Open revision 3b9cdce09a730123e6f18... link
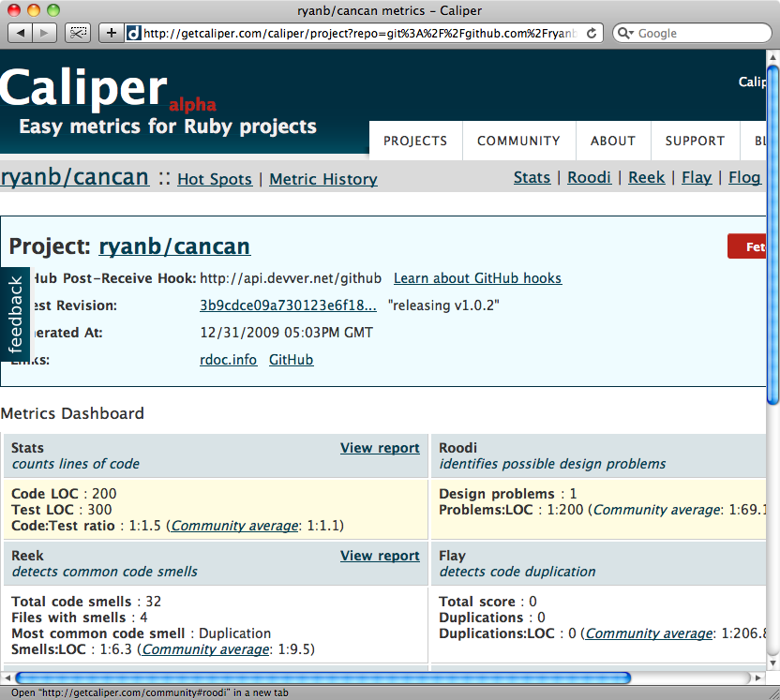Image resolution: width=780 pixels, height=700 pixels. [288, 305]
